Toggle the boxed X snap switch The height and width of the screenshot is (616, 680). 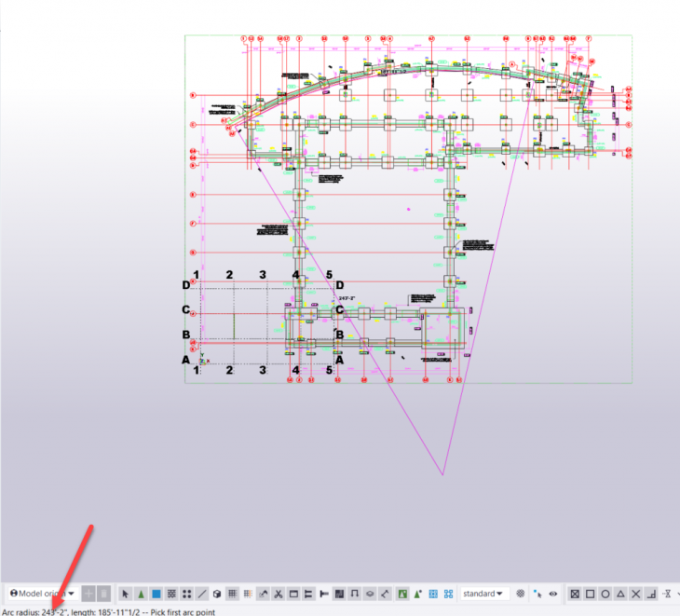tap(575, 594)
